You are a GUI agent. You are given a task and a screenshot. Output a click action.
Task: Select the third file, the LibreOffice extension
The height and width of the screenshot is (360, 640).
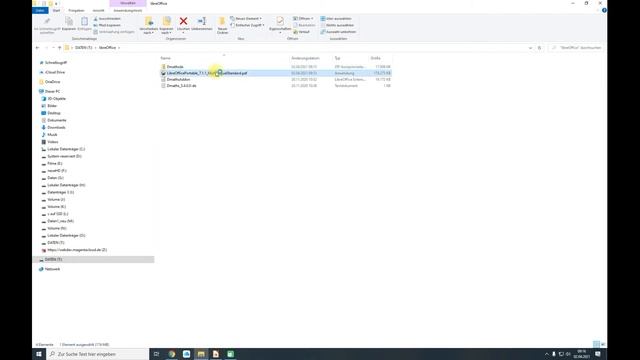pyautogui.click(x=276, y=80)
